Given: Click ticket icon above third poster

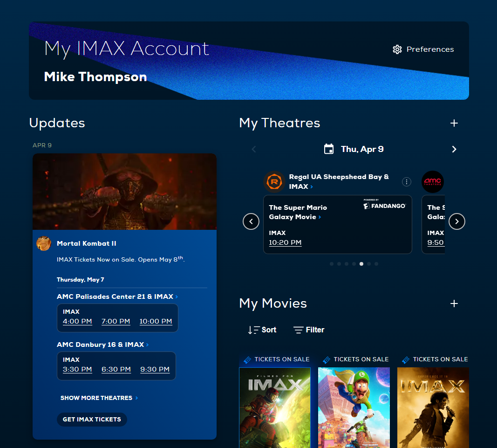Looking at the screenshot, I should (406, 360).
